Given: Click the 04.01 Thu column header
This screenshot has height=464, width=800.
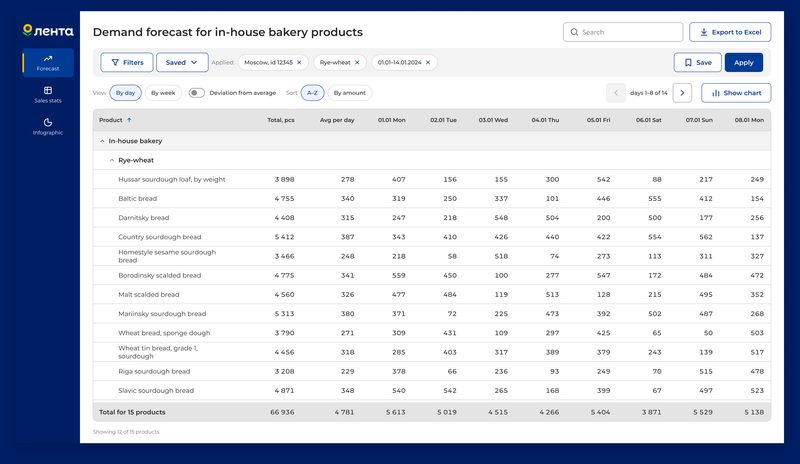Looking at the screenshot, I should click(545, 120).
